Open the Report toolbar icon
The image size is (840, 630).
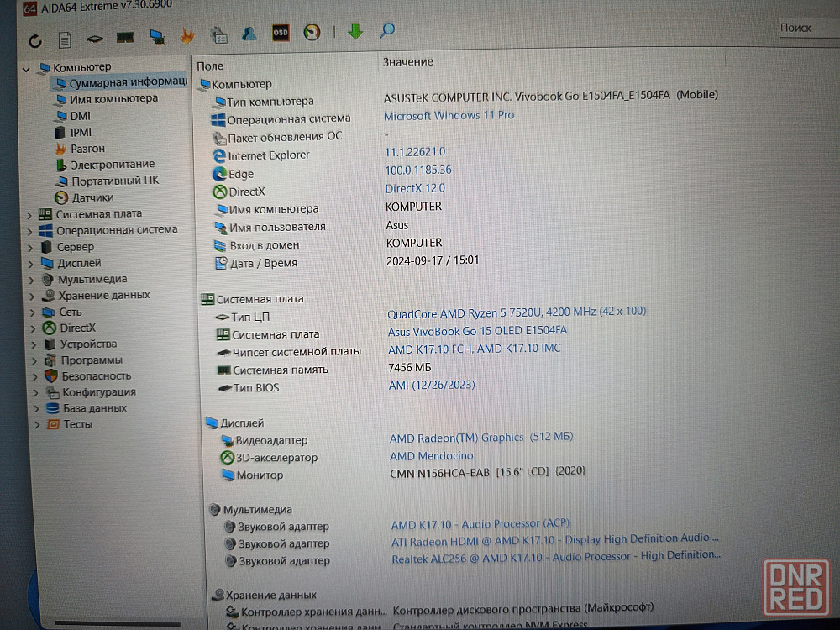[x=65, y=39]
